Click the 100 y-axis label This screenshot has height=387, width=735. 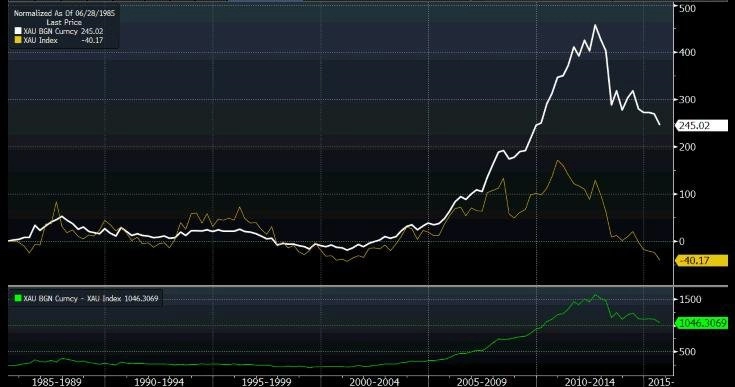pos(687,194)
